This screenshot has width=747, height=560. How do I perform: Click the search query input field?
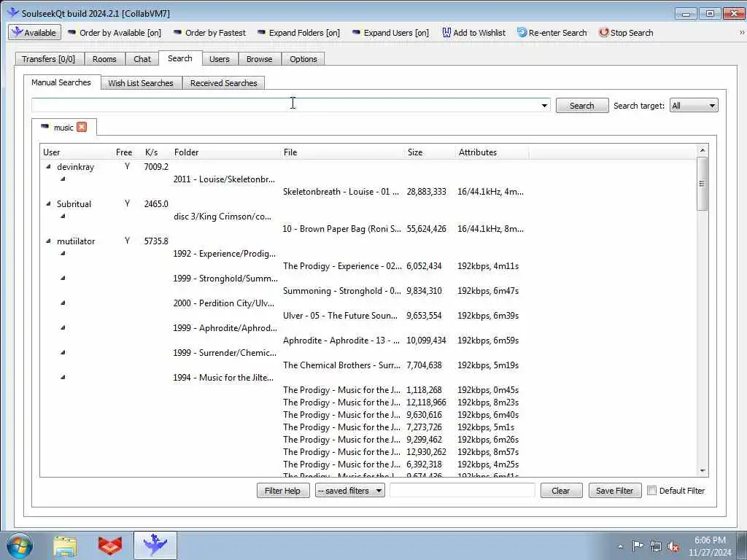(x=285, y=105)
